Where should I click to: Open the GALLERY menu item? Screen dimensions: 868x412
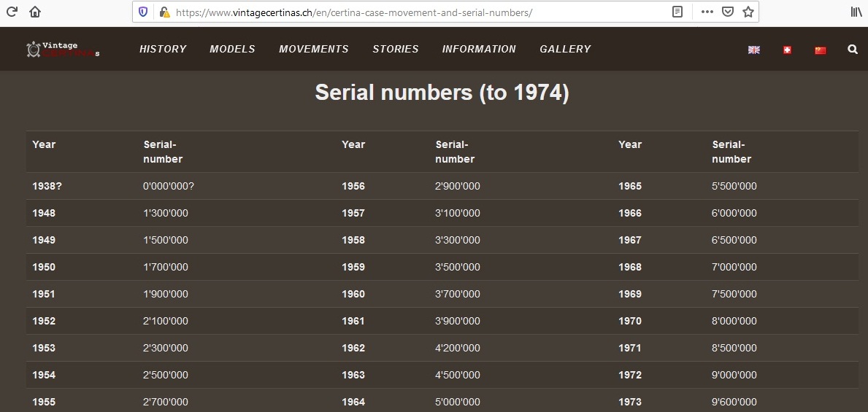(565, 49)
